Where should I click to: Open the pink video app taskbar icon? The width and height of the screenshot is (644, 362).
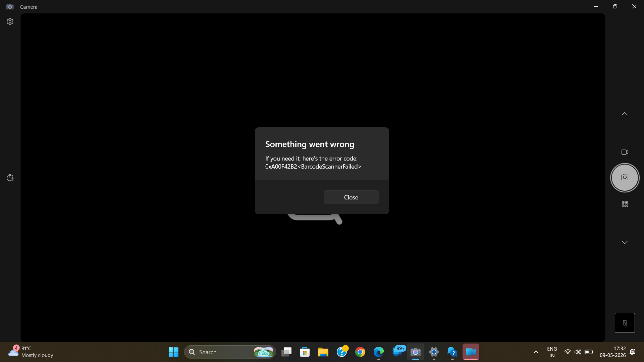coord(471,352)
